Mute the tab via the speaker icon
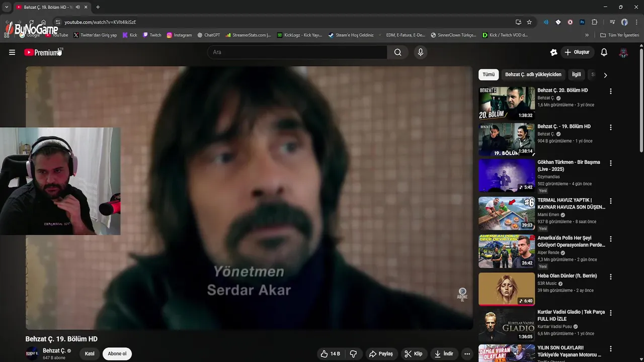Screen dimensions: 644x362 (77, 7)
